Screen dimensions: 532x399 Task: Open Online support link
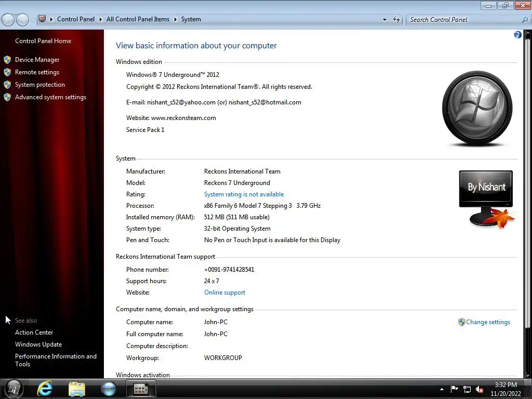coord(224,292)
